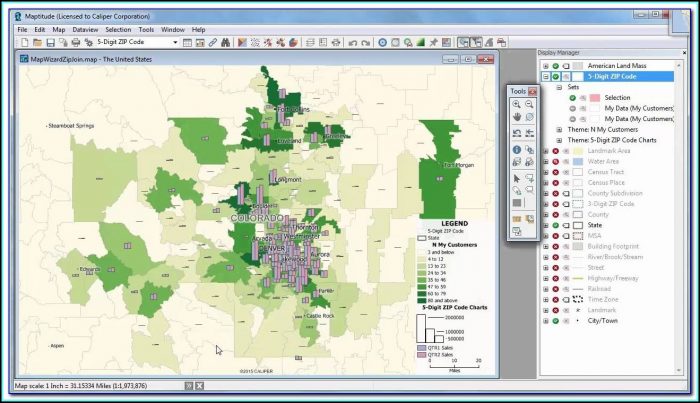The image size is (700, 403).
Task: Save the map with the floppy disk icon
Action: tap(50, 42)
